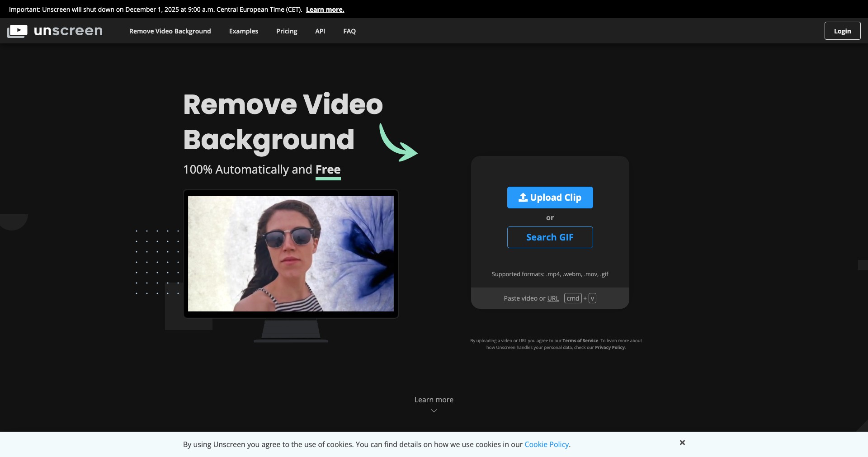Screen dimensions: 868x457
Task: Open the FAQ page
Action: tap(349, 31)
